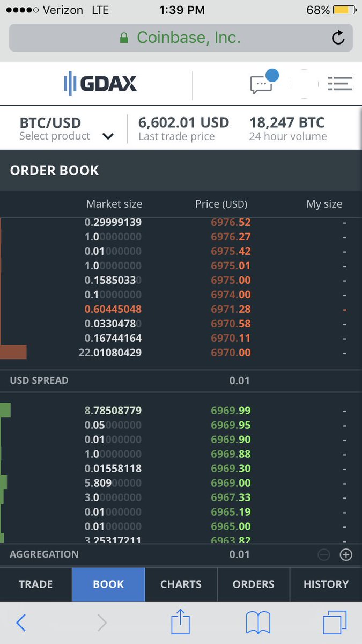Tap the USD SPREAD label
362x644 pixels.
coord(39,380)
